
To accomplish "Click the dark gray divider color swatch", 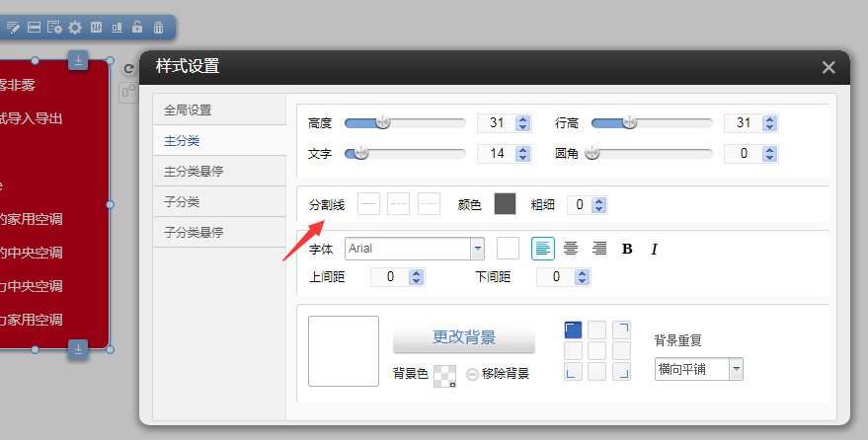I will (505, 204).
